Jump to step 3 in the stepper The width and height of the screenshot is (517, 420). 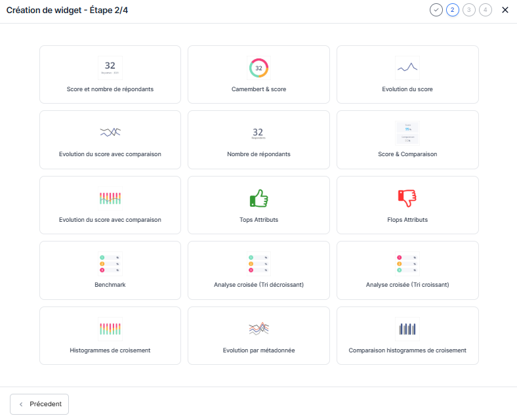(x=469, y=10)
